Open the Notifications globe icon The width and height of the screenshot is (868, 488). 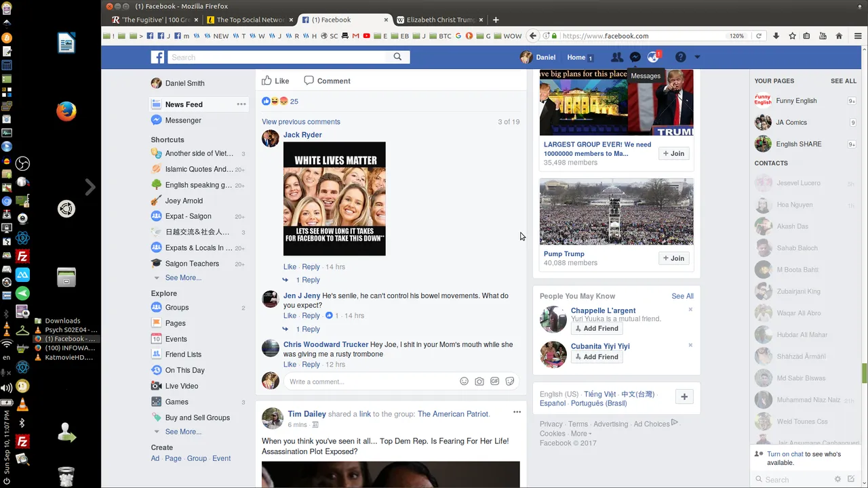pyautogui.click(x=653, y=58)
